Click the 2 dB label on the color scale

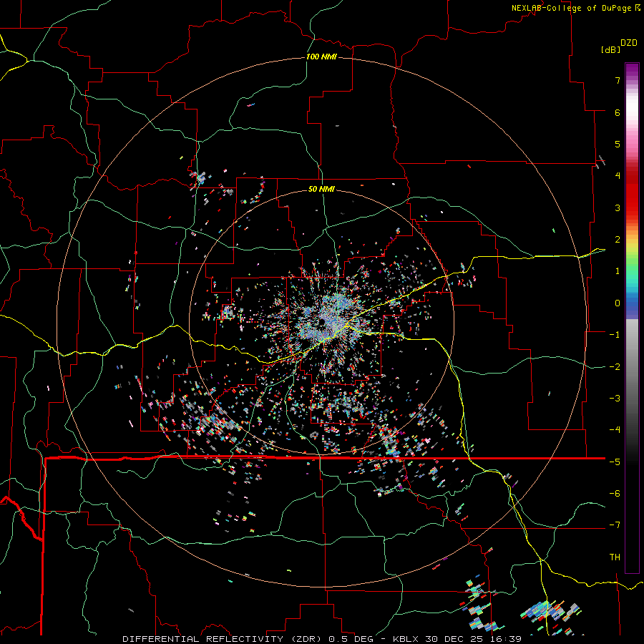coord(618,240)
